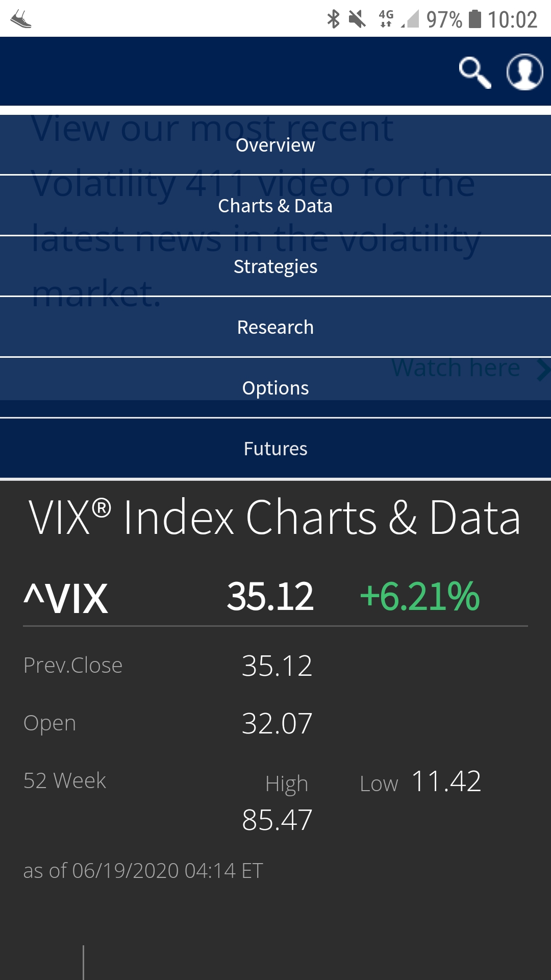
Task: Tap the signal strength icon
Action: coord(410,19)
